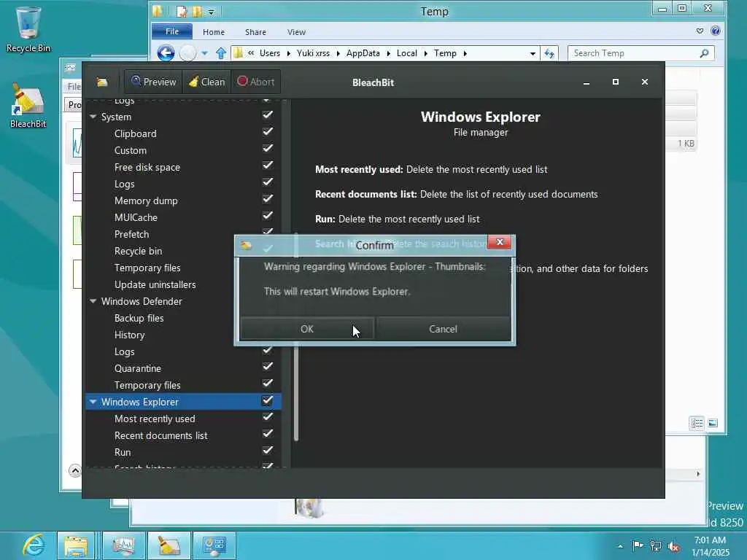The image size is (747, 560).
Task: Open recent locations dropdown arrow
Action: click(204, 53)
